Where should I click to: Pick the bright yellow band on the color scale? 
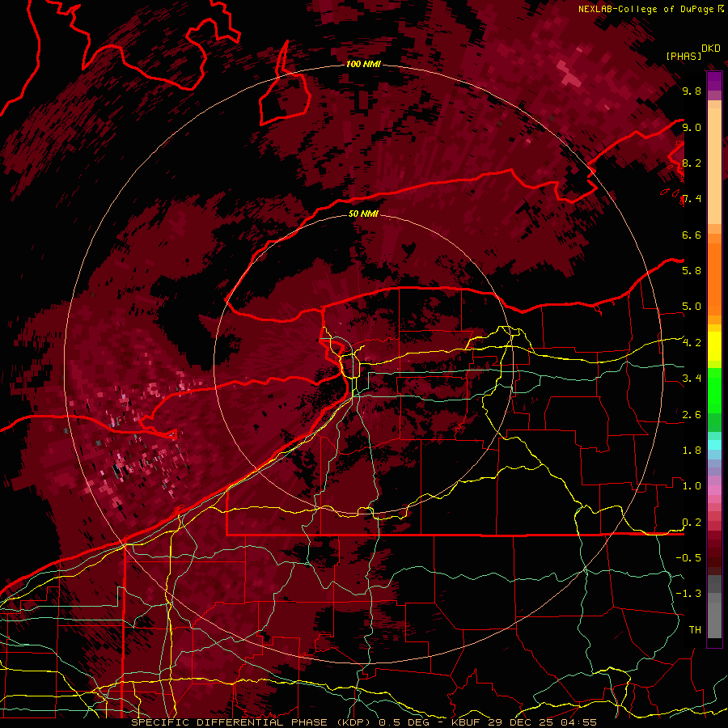point(714,346)
